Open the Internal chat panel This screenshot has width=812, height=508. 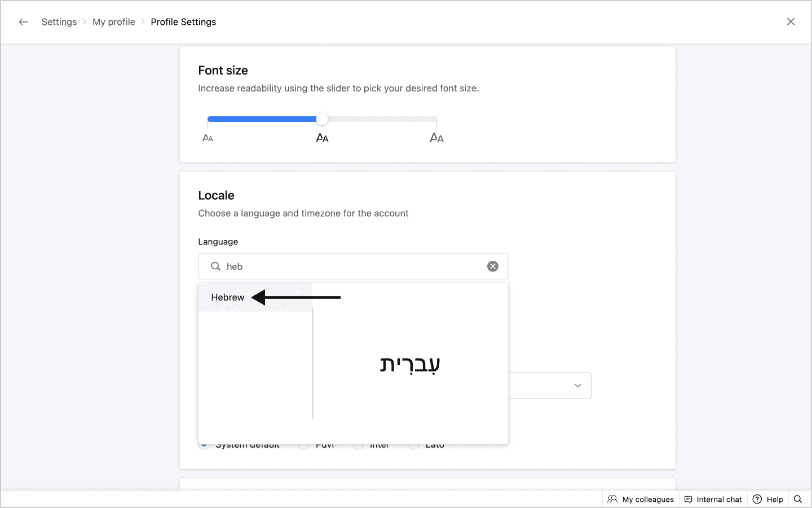click(719, 499)
